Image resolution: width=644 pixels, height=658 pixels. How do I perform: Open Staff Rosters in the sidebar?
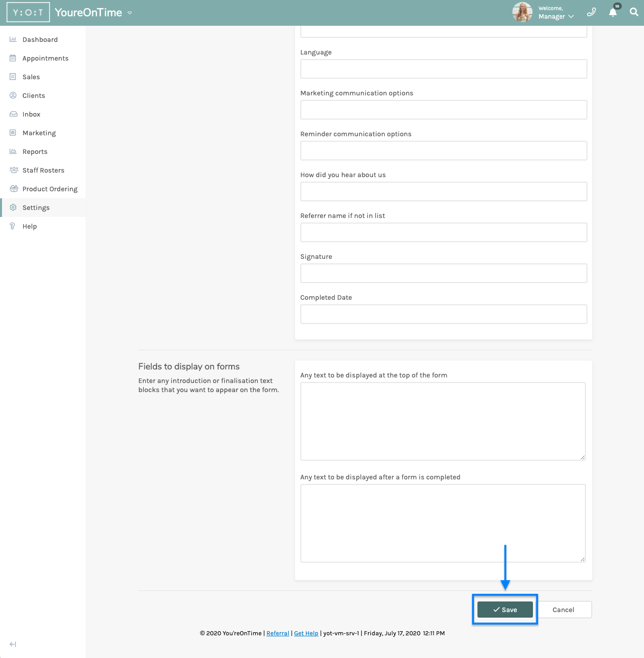point(43,170)
